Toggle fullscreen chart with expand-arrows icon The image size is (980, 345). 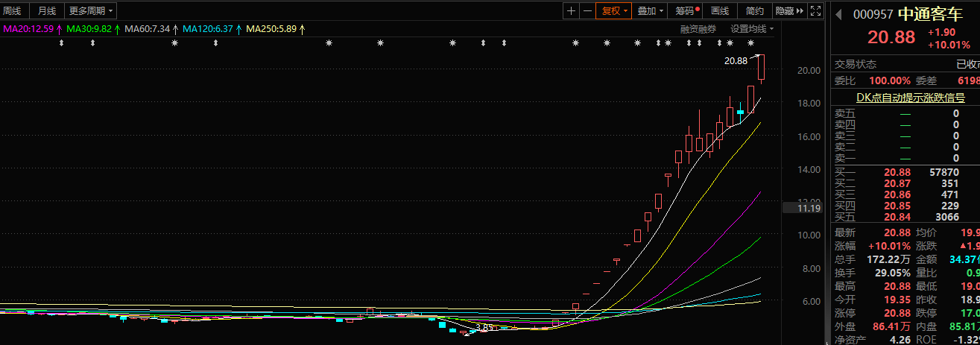tap(815, 10)
